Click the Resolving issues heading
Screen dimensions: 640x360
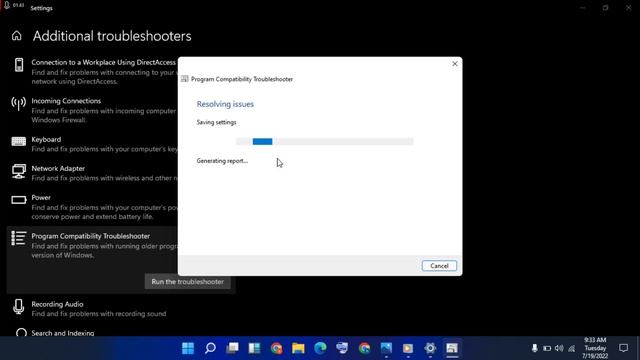point(225,104)
